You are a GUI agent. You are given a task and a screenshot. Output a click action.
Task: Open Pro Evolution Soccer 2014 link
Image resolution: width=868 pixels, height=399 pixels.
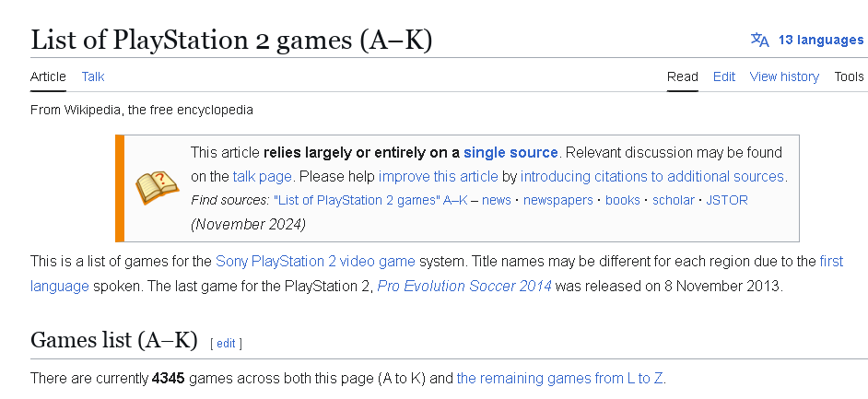(x=464, y=285)
